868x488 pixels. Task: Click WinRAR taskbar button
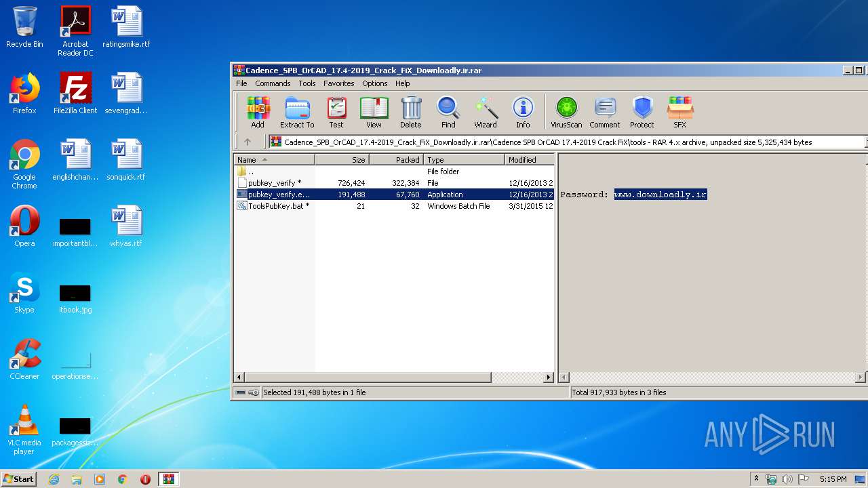click(x=168, y=479)
